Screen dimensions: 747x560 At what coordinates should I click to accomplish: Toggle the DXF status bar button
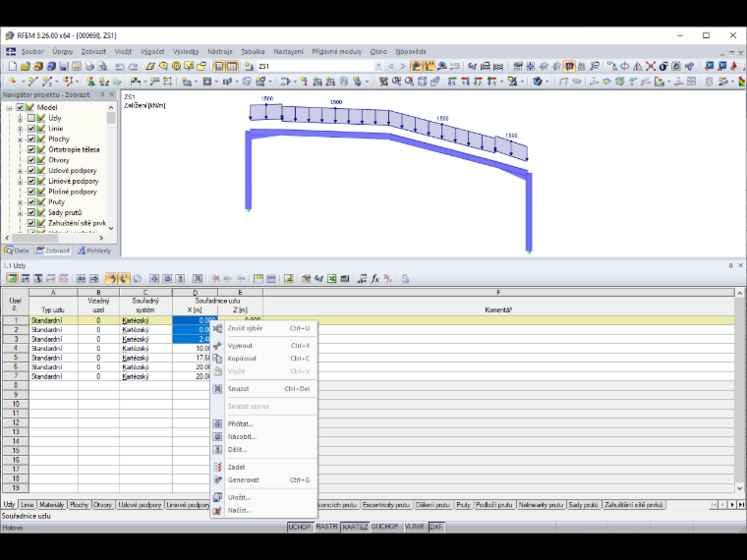(x=435, y=527)
